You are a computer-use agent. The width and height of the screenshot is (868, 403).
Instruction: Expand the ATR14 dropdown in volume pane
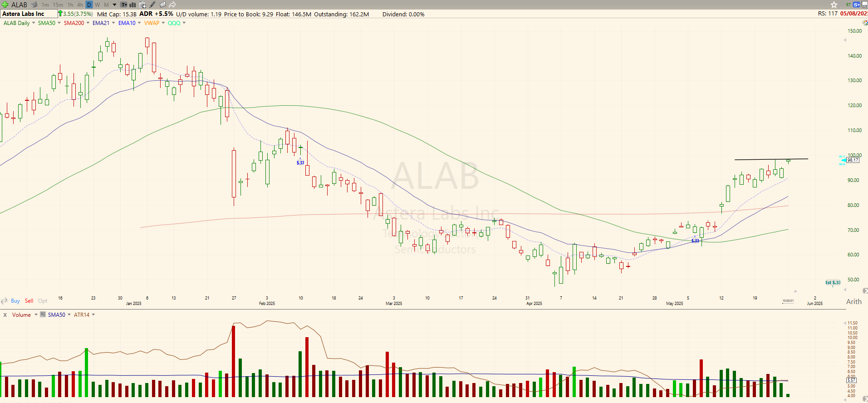click(x=93, y=315)
